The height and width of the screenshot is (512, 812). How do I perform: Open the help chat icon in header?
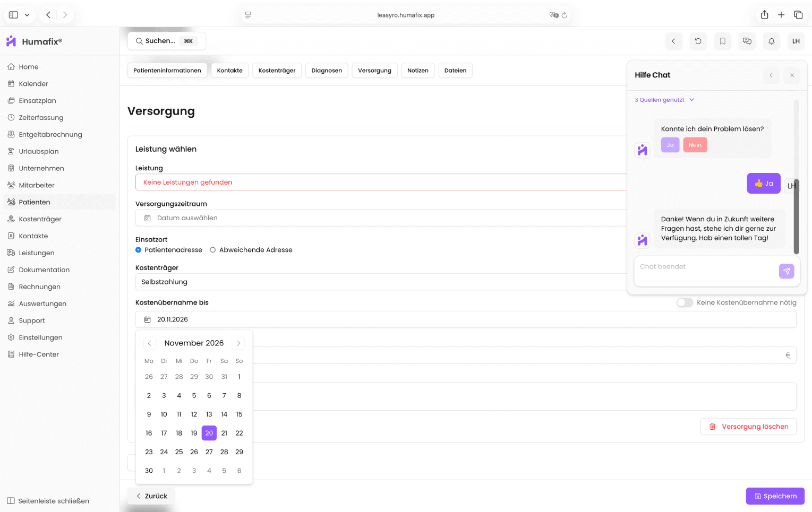(x=747, y=41)
